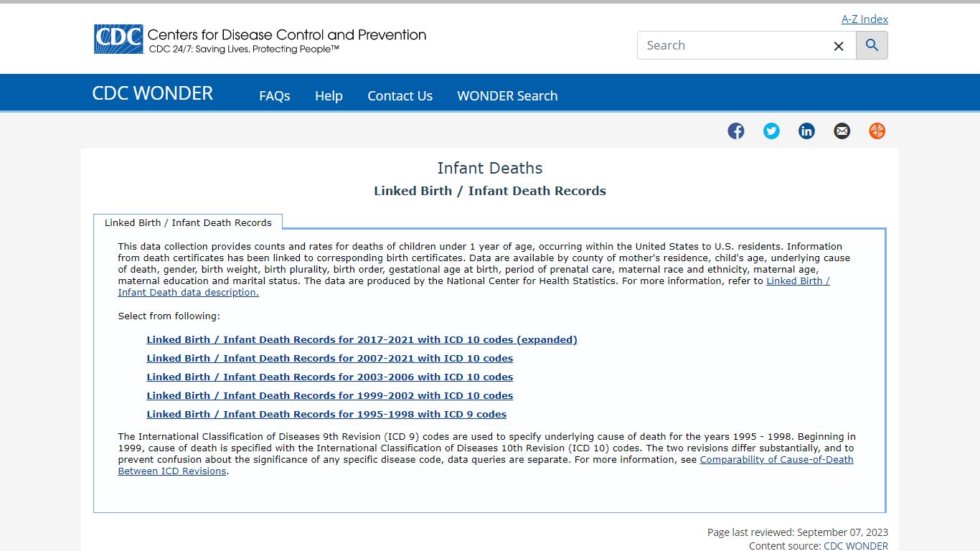980x551 pixels.
Task: Click the CDC logo
Action: point(118,39)
